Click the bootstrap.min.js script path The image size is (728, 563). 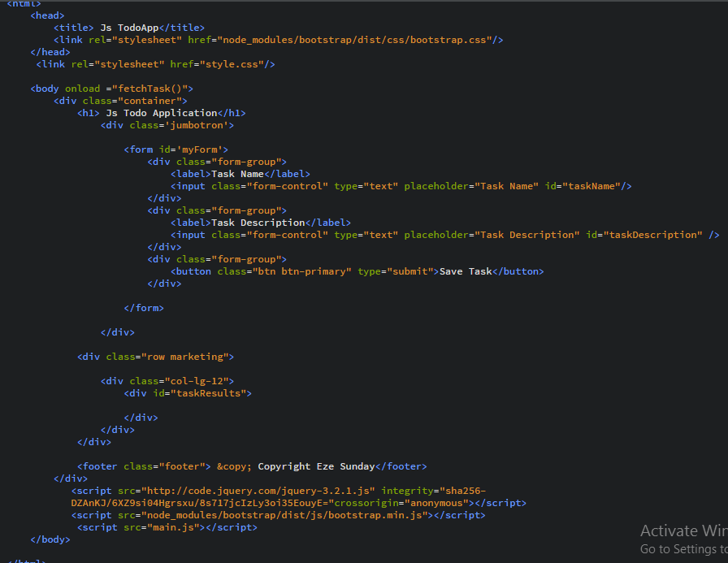pos(284,515)
